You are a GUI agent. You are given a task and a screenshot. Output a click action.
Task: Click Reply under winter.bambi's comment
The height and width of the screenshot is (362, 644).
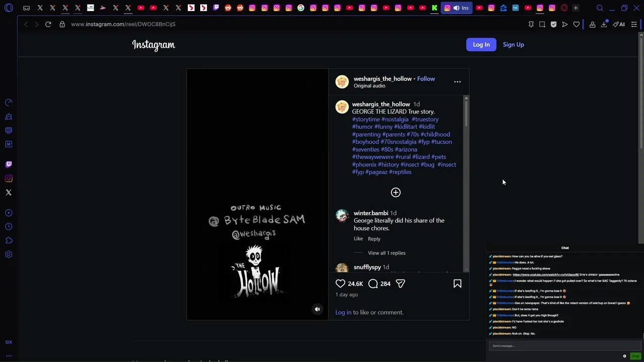[x=374, y=239]
